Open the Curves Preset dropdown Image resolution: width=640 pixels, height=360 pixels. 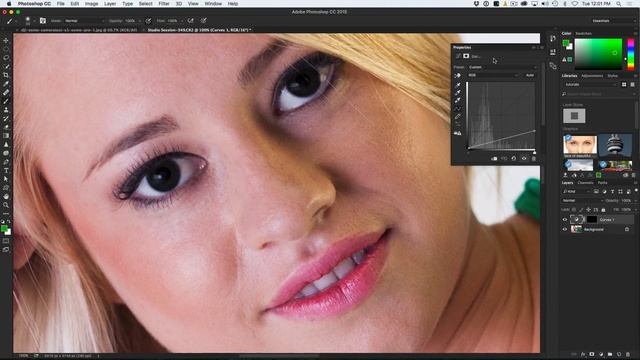coord(502,67)
